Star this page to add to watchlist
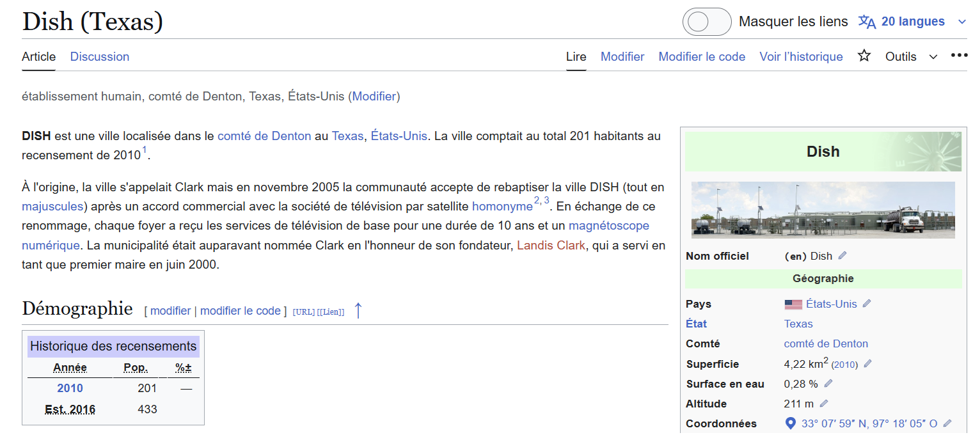The image size is (980, 442). point(864,56)
